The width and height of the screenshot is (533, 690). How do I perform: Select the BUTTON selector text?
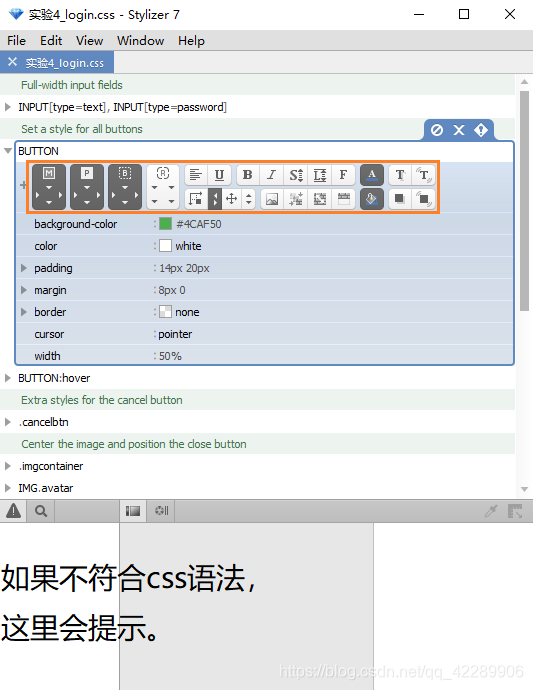38,151
